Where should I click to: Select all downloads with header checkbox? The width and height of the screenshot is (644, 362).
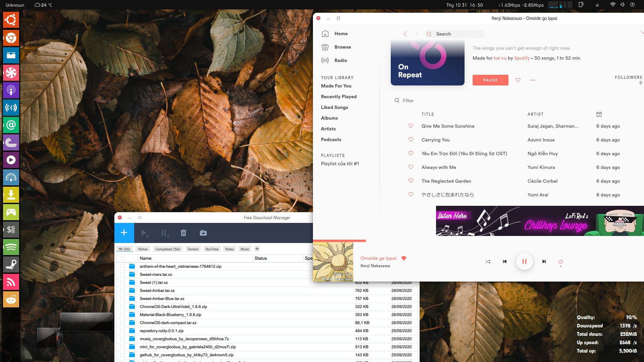[122, 258]
